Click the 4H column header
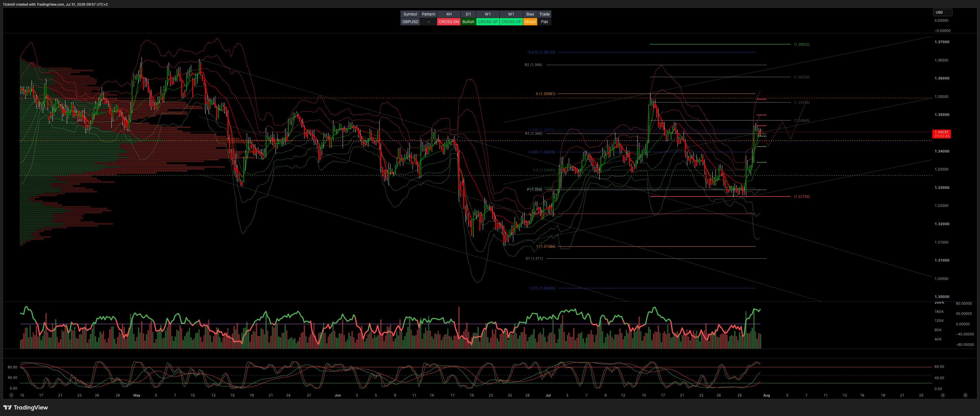980x416 pixels. coord(449,14)
